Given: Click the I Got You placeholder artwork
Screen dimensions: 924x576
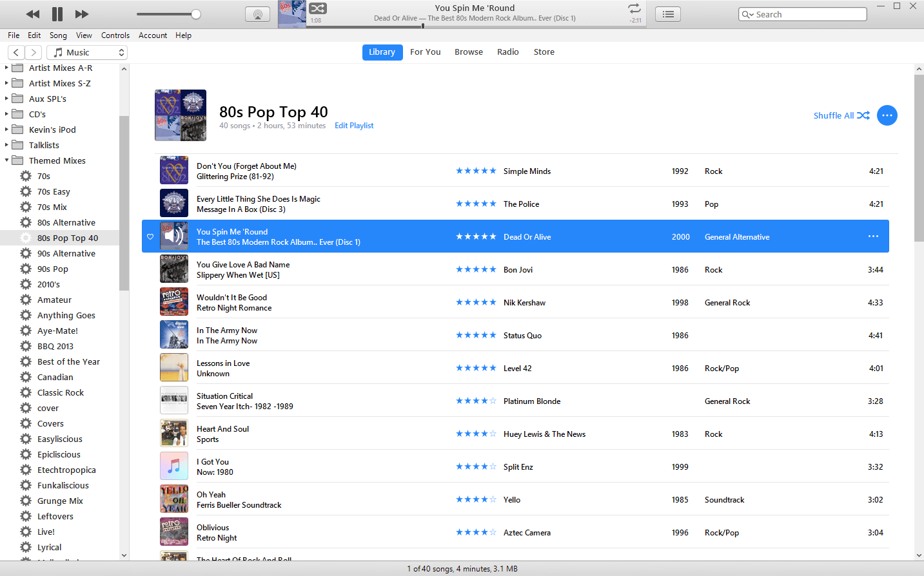Looking at the screenshot, I should coord(174,466).
